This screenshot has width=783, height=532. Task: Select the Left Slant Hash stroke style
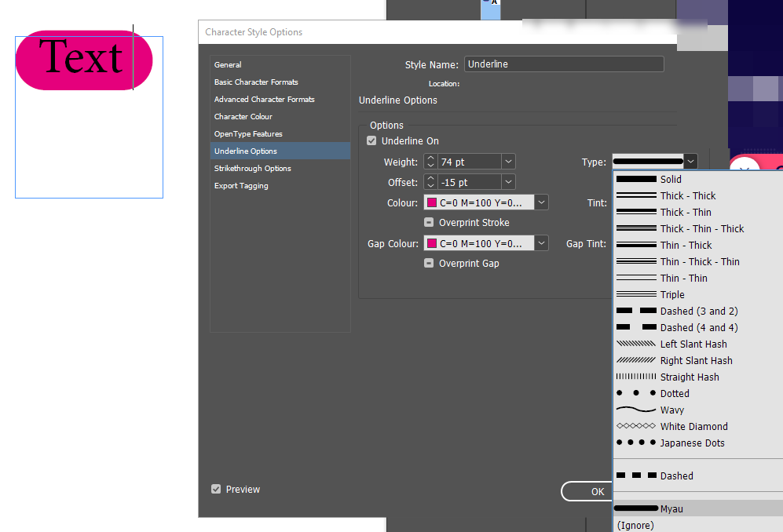pos(693,344)
